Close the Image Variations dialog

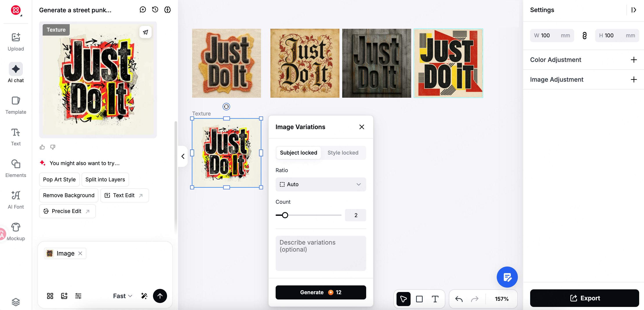tap(362, 127)
